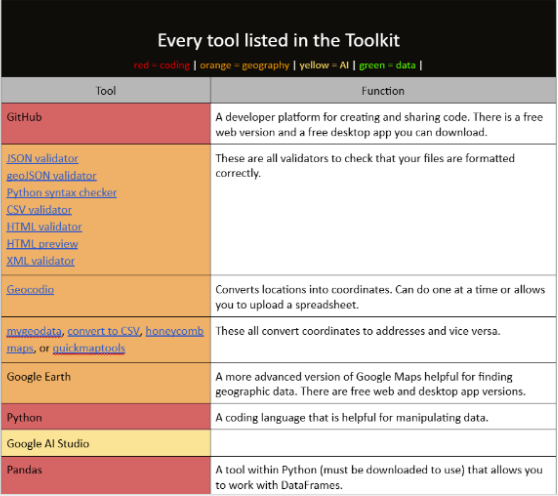This screenshot has height=496, width=558.
Task: Open the HTML validator link
Action: pyautogui.click(x=44, y=227)
